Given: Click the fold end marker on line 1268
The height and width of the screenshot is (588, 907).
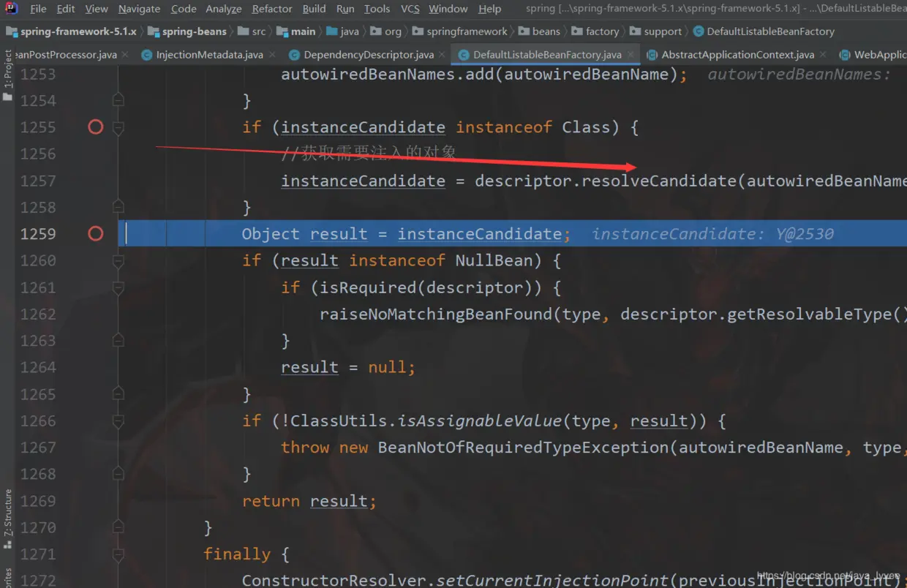Looking at the screenshot, I should (118, 474).
